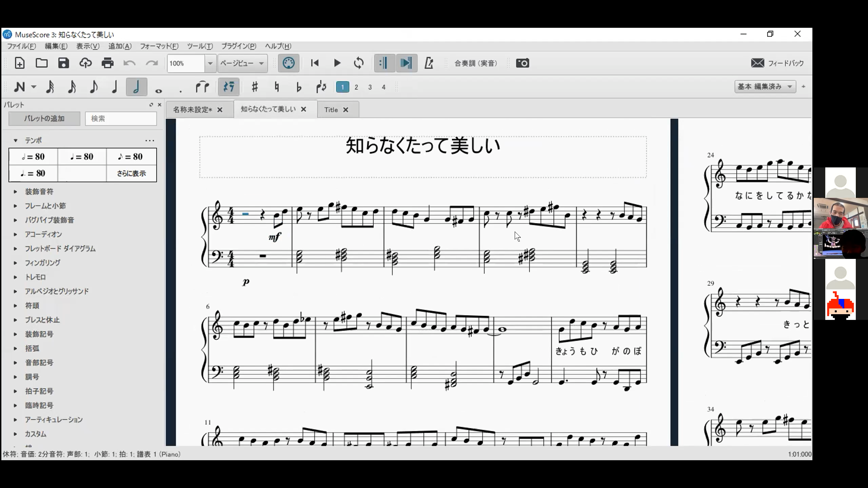Image resolution: width=868 pixels, height=488 pixels.
Task: Click the Feedback envelope icon
Action: tap(757, 63)
